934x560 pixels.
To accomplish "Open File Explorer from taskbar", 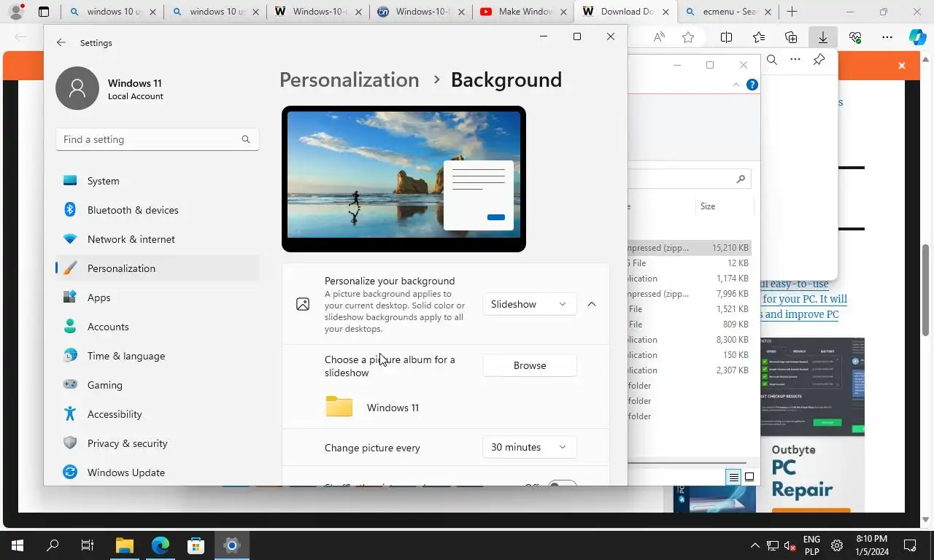I will click(x=124, y=545).
